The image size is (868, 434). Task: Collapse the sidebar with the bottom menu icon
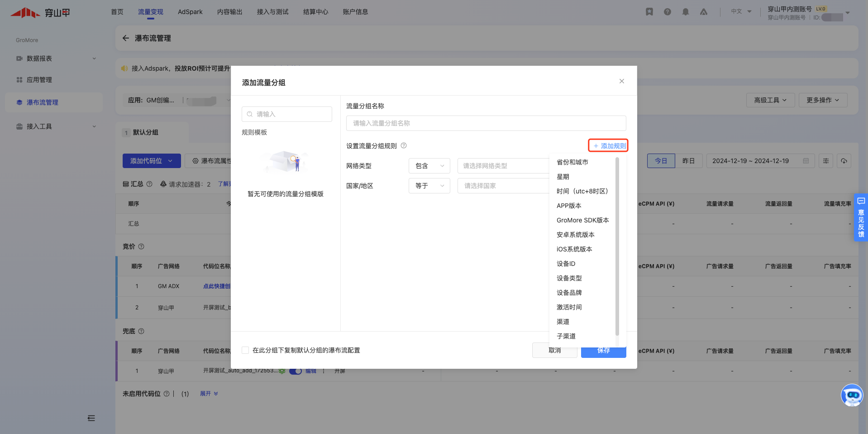click(x=91, y=418)
